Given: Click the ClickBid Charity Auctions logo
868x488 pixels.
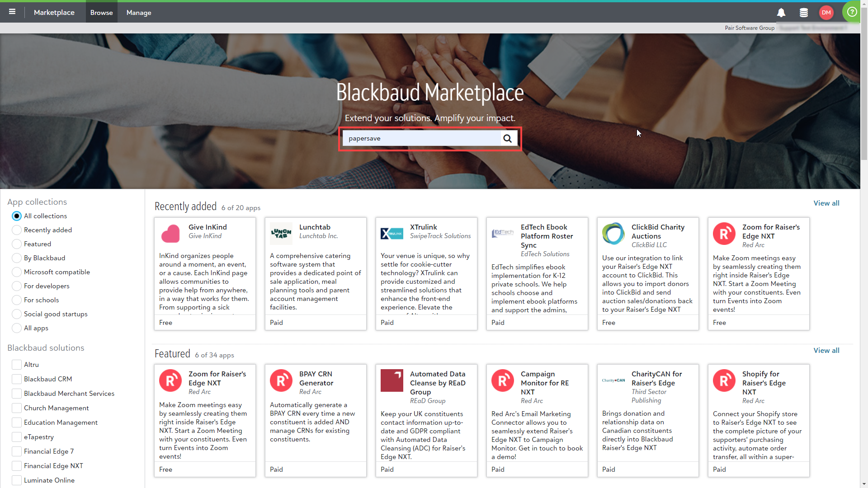Looking at the screenshot, I should 613,234.
